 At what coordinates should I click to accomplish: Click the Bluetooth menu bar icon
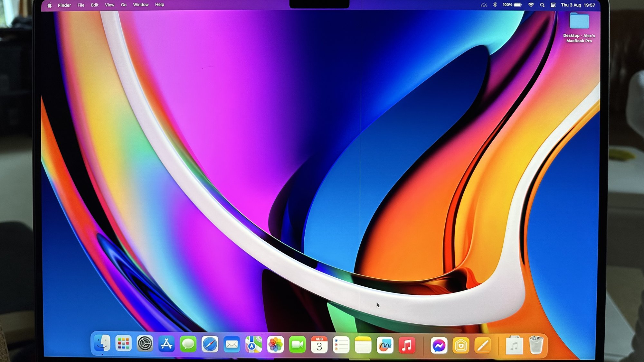495,5
